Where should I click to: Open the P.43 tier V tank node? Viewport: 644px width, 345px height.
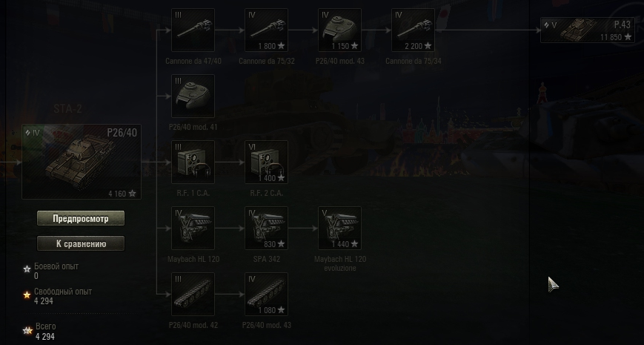(588, 30)
